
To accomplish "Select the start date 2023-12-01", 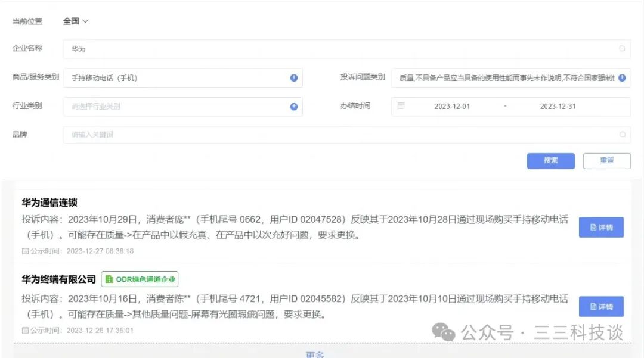I will pos(452,107).
